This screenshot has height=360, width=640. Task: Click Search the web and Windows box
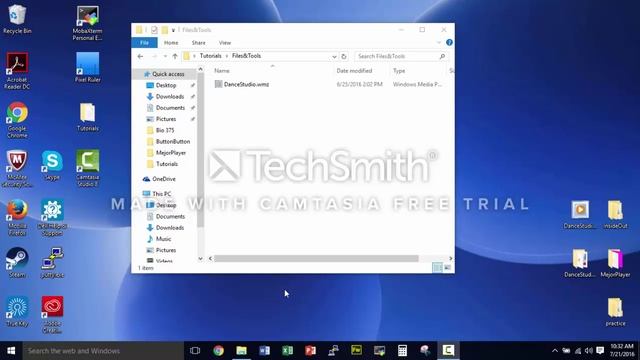pos(103,351)
